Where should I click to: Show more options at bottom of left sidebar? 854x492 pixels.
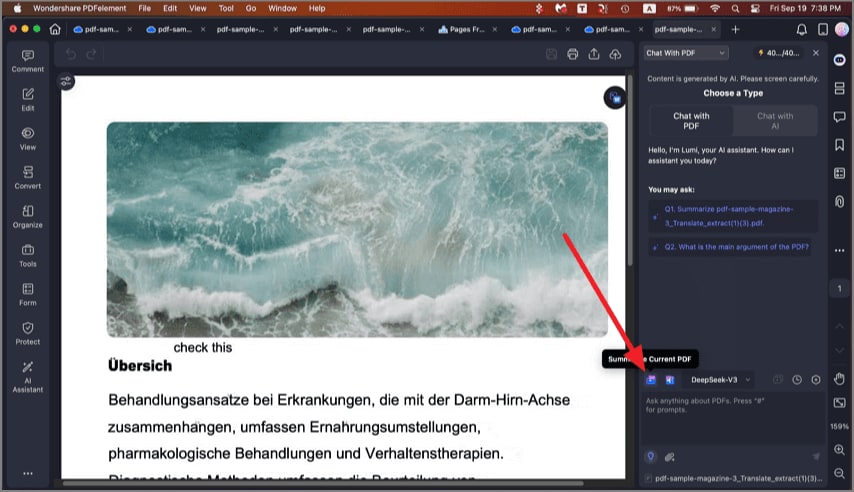[28, 473]
